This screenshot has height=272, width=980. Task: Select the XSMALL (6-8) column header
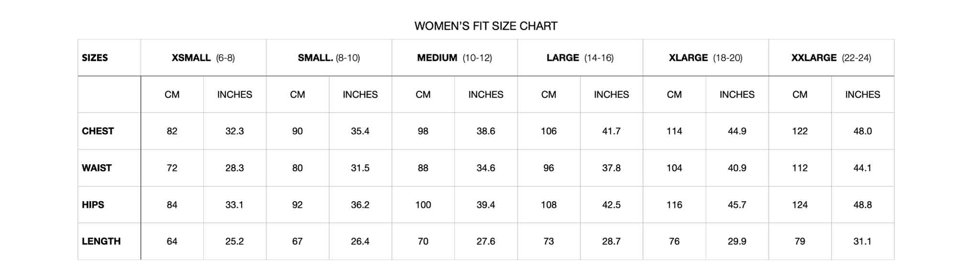[203, 58]
